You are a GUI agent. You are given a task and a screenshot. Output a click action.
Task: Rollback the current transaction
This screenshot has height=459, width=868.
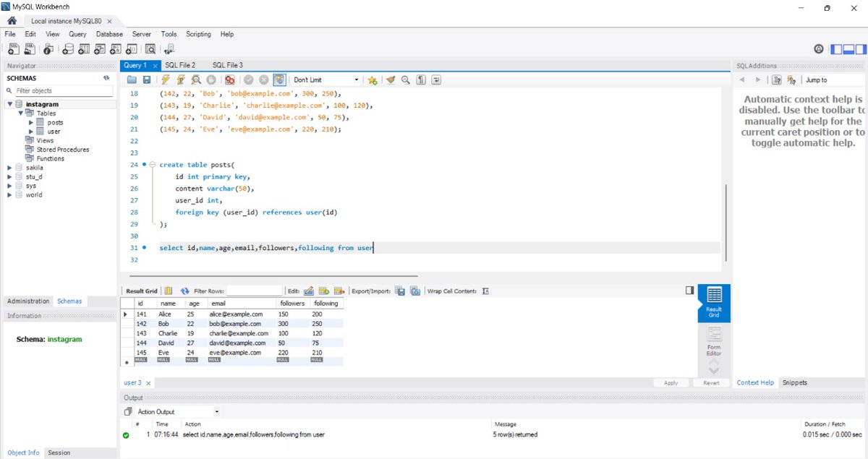pos(263,80)
